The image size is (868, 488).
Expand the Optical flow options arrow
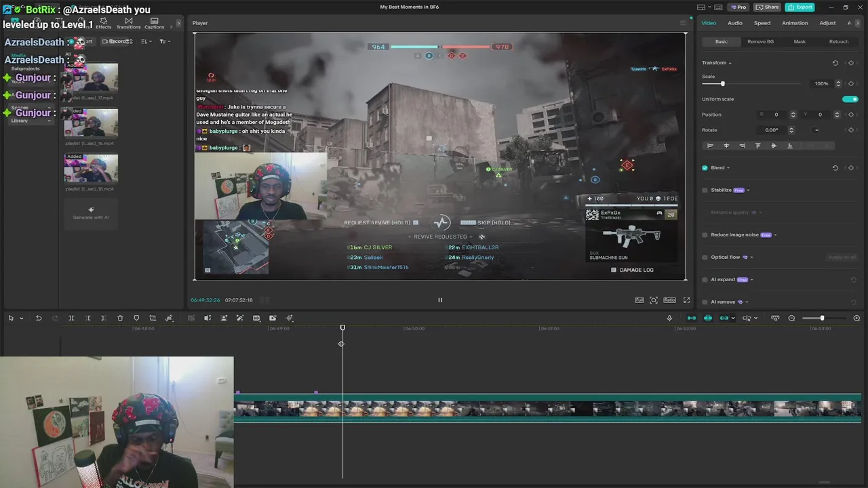pos(751,258)
